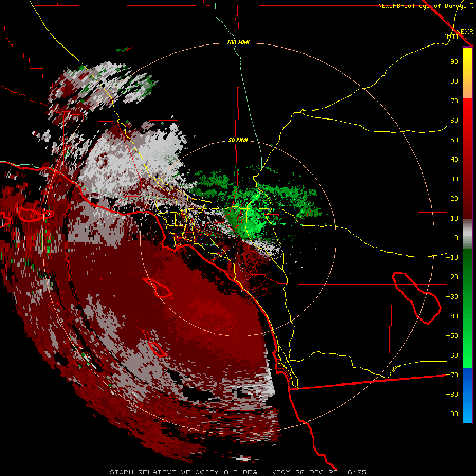Click the negative 10 scale value
Screen dimensions: 476x476
pyautogui.click(x=452, y=258)
